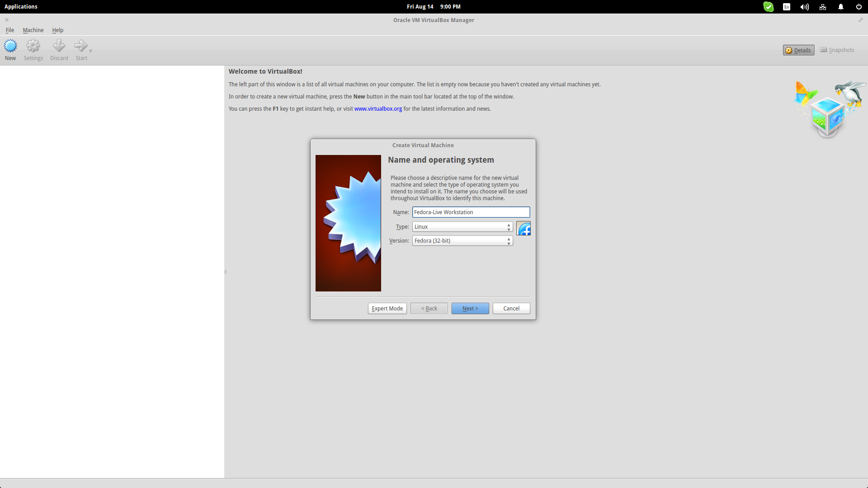The image size is (868, 488).
Task: Click the Discard toolbar icon
Action: pos(59,50)
